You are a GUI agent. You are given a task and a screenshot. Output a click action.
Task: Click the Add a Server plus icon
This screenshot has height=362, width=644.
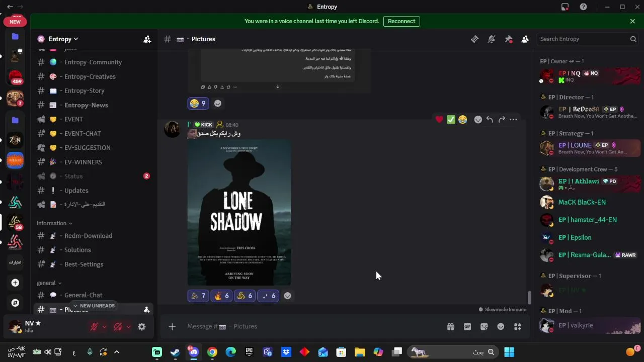pos(15,283)
